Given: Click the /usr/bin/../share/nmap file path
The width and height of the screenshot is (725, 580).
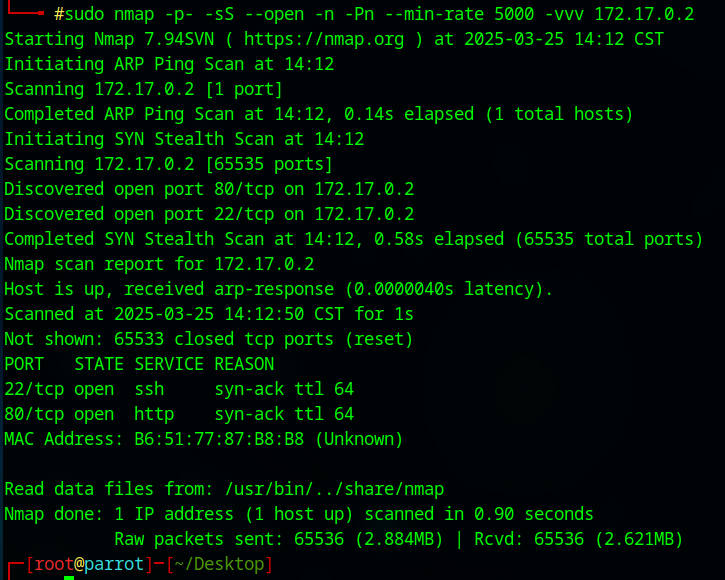Looking at the screenshot, I should click(334, 489).
